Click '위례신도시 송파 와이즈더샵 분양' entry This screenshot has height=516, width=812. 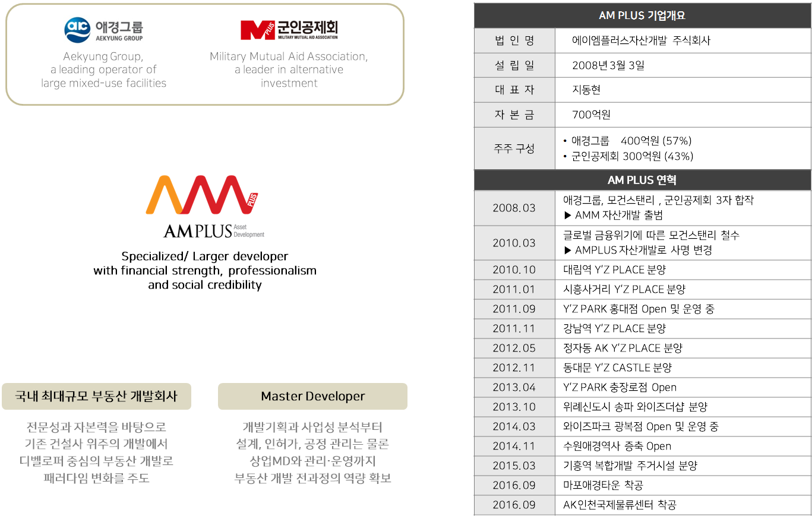[635, 407]
